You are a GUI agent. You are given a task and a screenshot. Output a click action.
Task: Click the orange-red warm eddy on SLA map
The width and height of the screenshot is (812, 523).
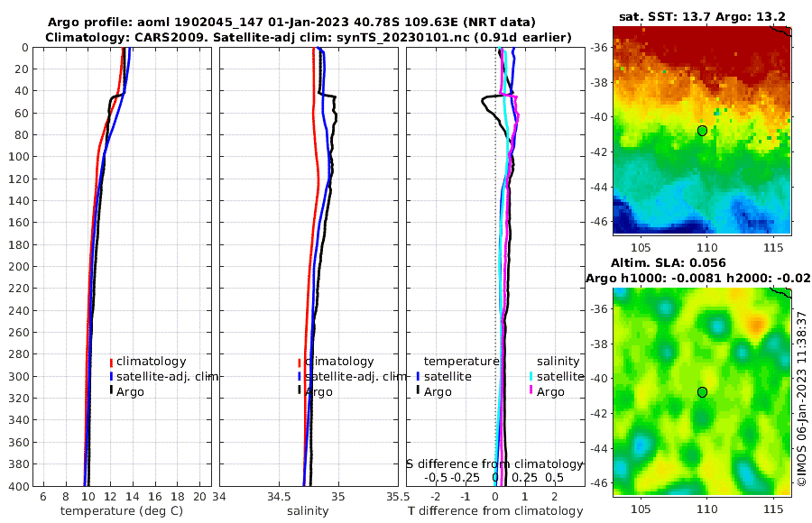pyautogui.click(x=757, y=326)
